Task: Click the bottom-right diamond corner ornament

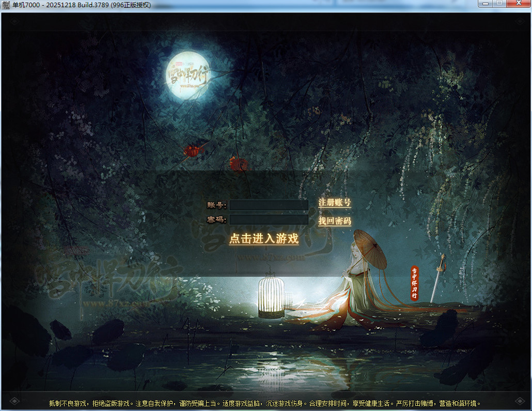Action: [x=518, y=401]
